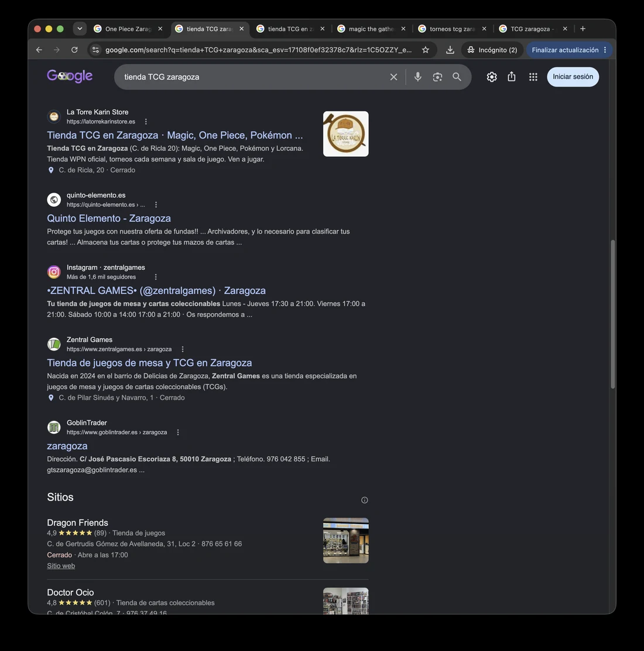This screenshot has width=644, height=651.
Task: Click the Instagram favicon
Action: (x=54, y=272)
